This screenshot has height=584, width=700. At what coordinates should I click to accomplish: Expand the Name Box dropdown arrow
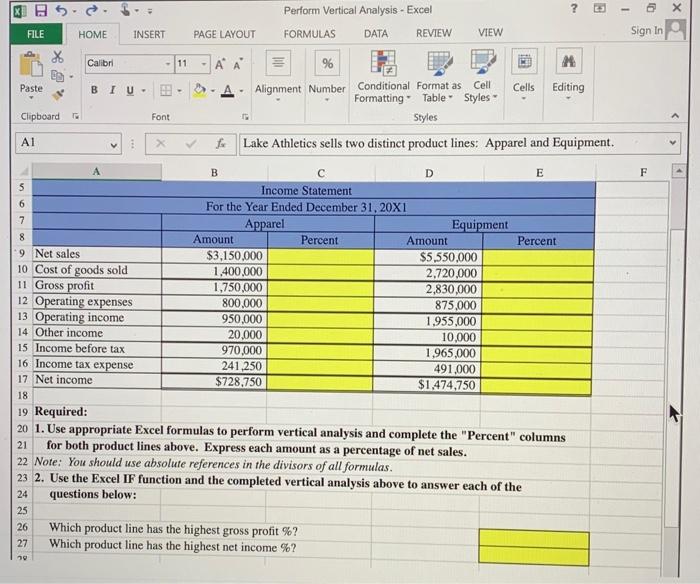click(114, 145)
